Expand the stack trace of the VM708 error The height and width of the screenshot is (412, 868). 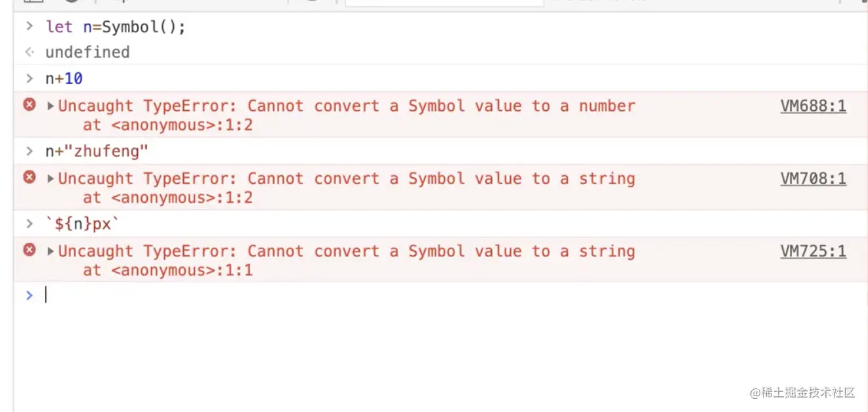51,178
